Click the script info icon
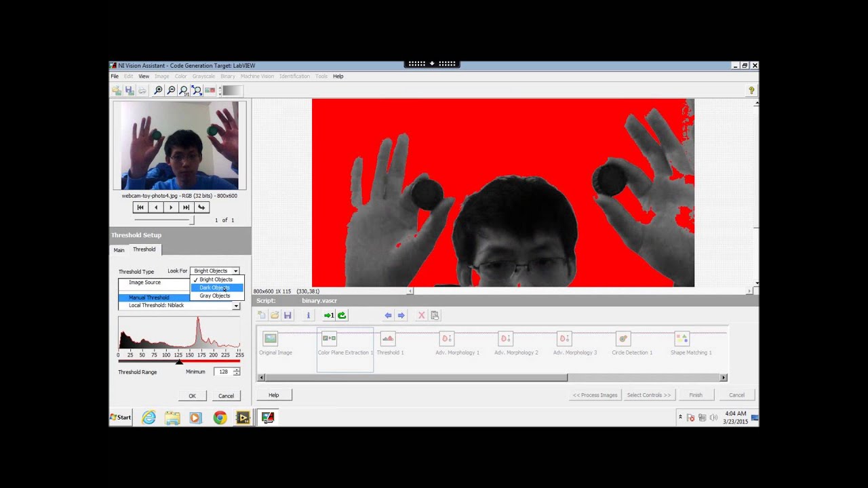868x488 pixels. click(x=308, y=315)
